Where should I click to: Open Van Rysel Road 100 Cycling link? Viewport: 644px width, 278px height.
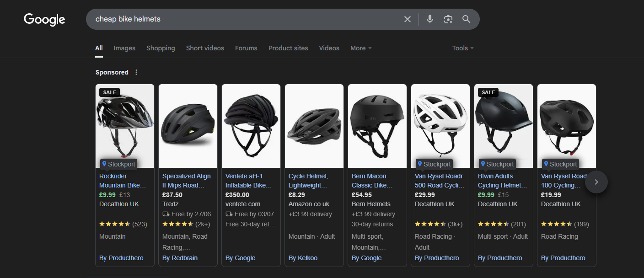click(x=564, y=181)
